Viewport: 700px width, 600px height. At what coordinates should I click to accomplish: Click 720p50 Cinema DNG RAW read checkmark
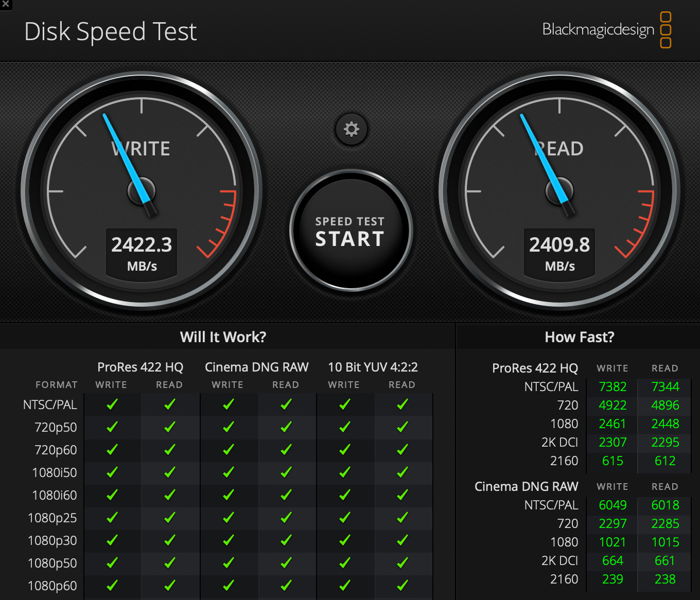pyautogui.click(x=286, y=427)
